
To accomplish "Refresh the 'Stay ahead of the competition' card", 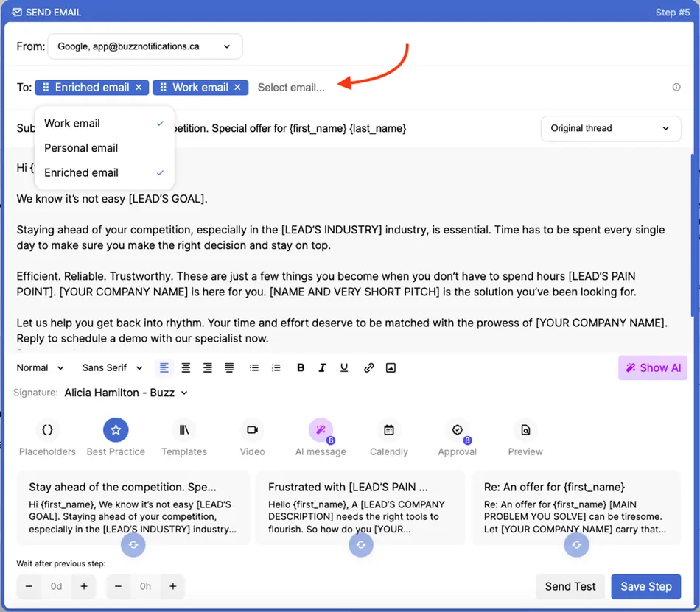I will [133, 545].
